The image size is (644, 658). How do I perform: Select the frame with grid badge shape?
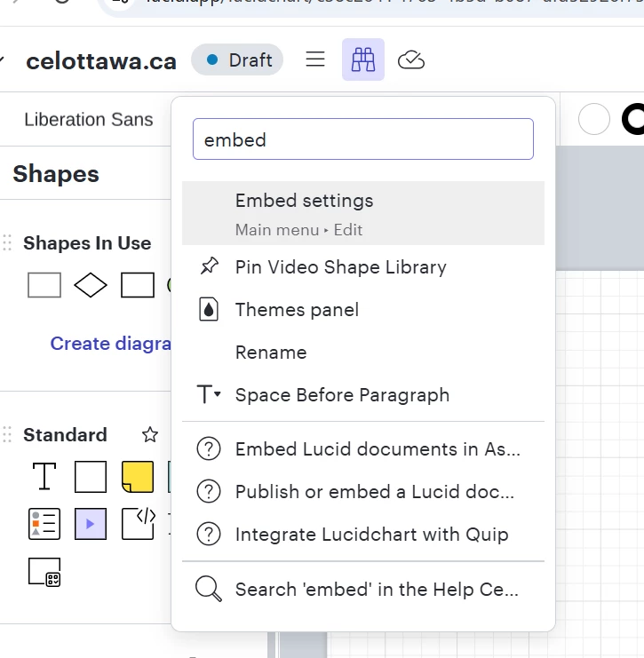tap(44, 572)
